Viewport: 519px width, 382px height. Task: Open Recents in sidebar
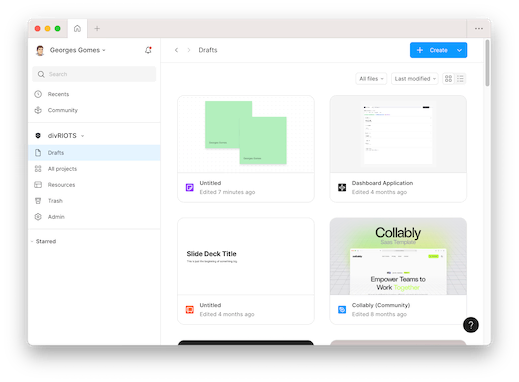[94, 94]
